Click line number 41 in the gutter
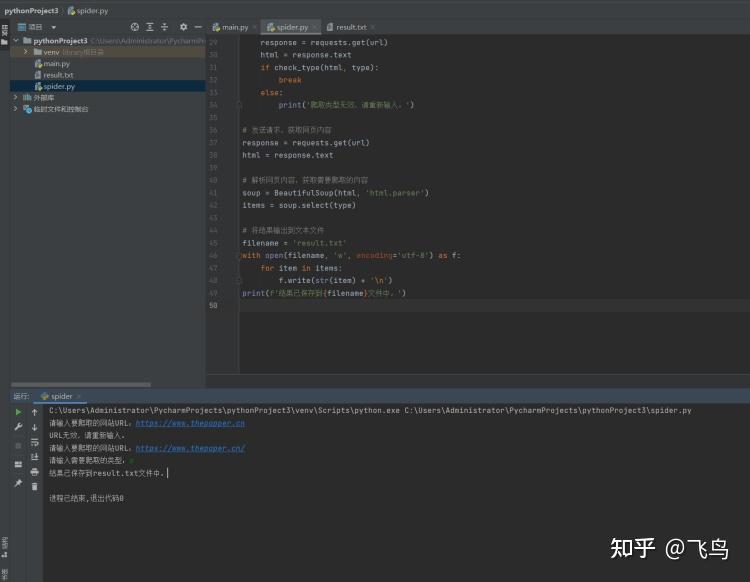The height and width of the screenshot is (582, 750). (x=213, y=193)
